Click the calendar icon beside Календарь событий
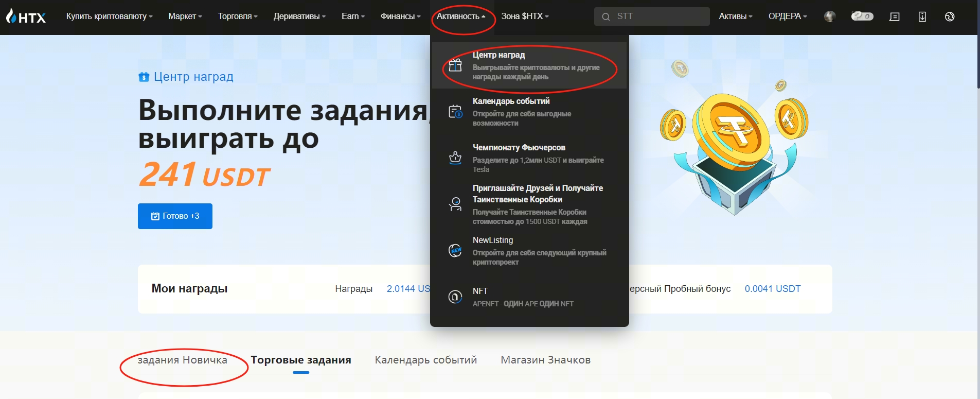 pos(455,112)
